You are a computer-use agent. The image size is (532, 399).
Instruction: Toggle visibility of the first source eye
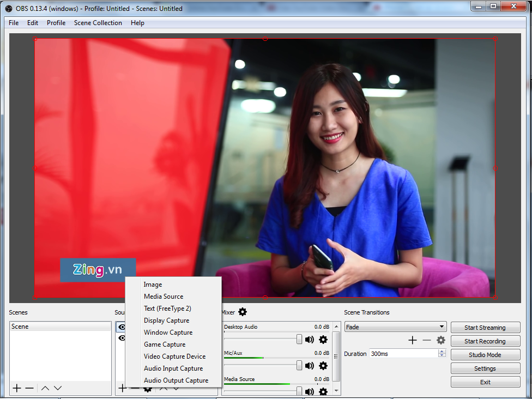(x=122, y=326)
